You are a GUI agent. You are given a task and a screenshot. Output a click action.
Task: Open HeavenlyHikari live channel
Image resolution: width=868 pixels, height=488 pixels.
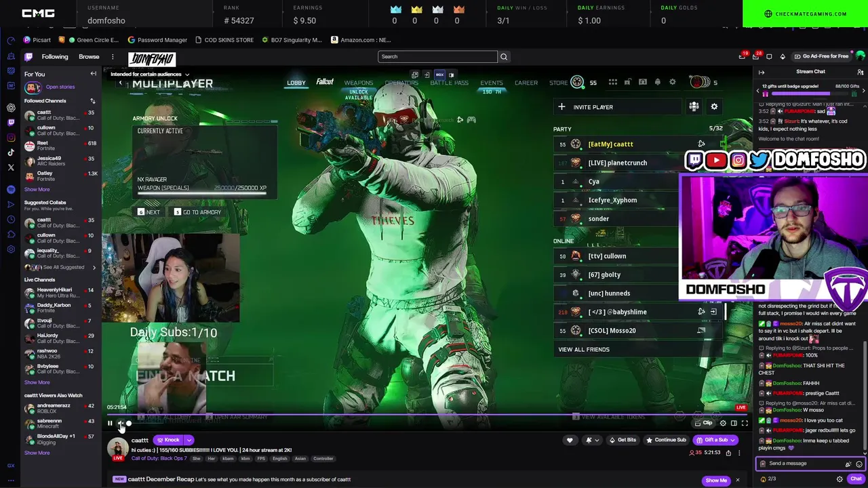(x=61, y=292)
